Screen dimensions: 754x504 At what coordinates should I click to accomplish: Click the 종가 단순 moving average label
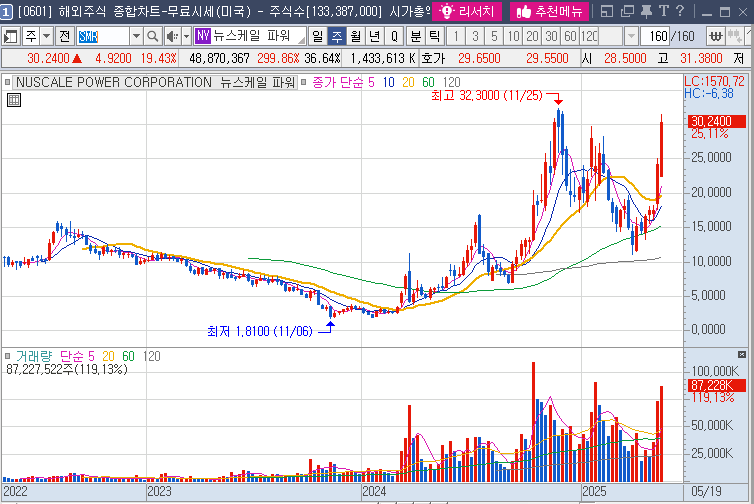coord(338,82)
